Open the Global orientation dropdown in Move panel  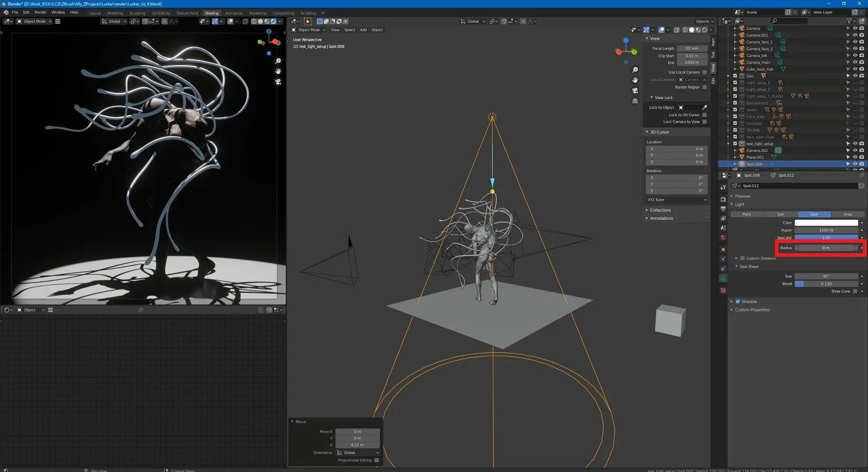pos(358,453)
